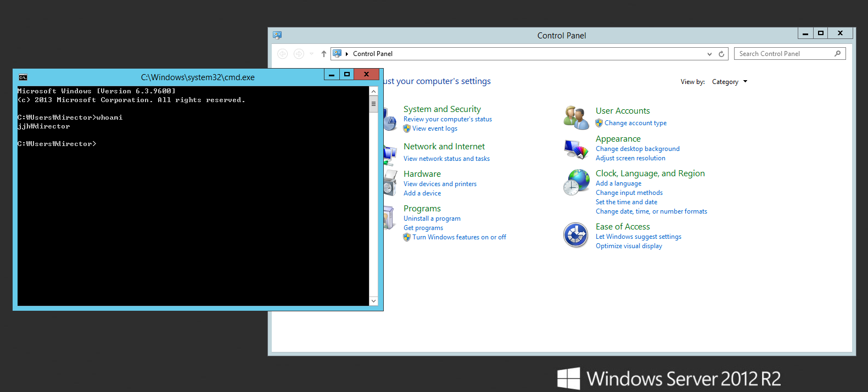Minimize the Control Panel window

805,33
